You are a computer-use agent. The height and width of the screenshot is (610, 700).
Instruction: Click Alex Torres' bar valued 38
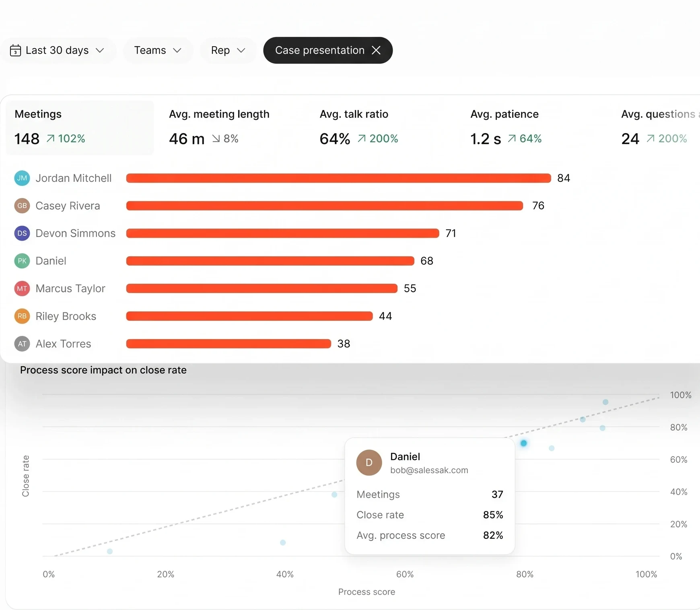click(229, 344)
